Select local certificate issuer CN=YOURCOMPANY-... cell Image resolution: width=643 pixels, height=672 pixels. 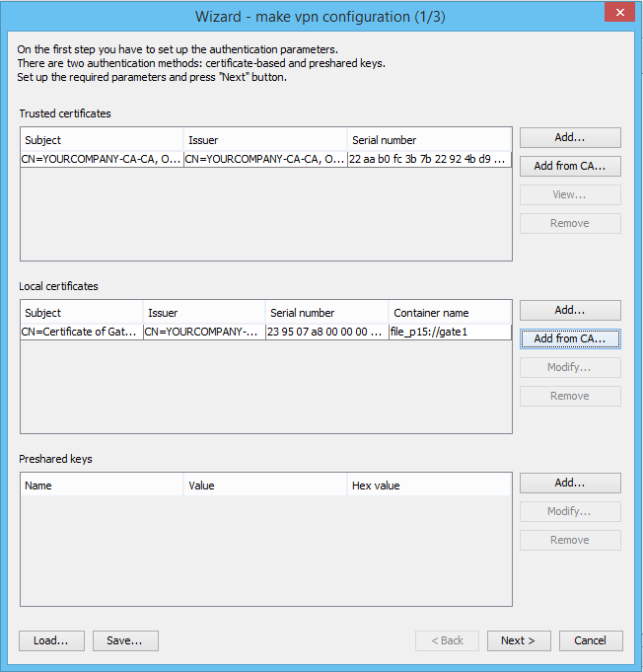point(204,333)
